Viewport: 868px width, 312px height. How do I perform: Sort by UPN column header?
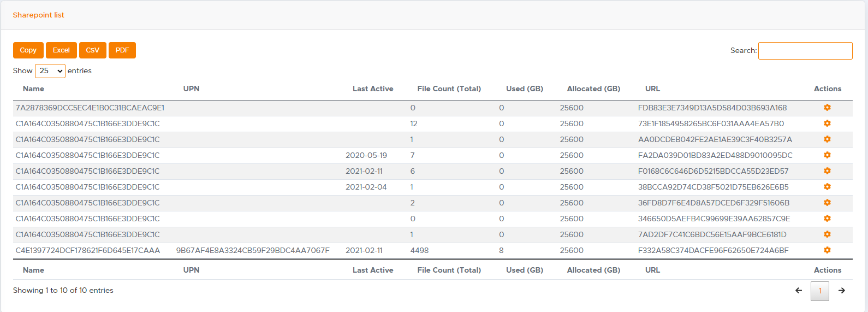(x=191, y=89)
